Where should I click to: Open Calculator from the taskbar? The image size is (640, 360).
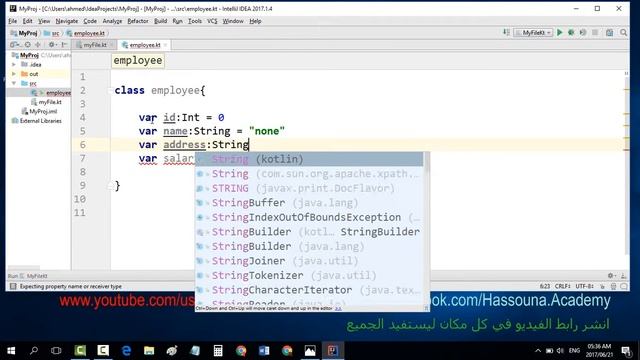(218, 351)
